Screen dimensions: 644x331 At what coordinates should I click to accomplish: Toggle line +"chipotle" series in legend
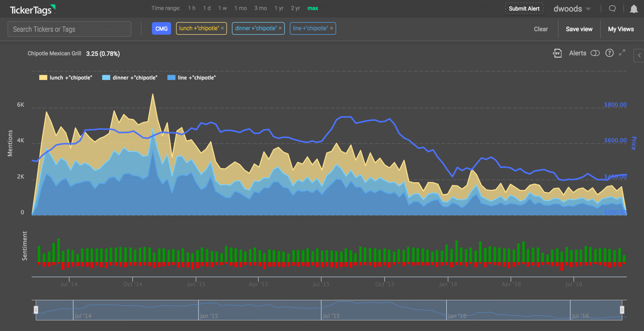192,78
